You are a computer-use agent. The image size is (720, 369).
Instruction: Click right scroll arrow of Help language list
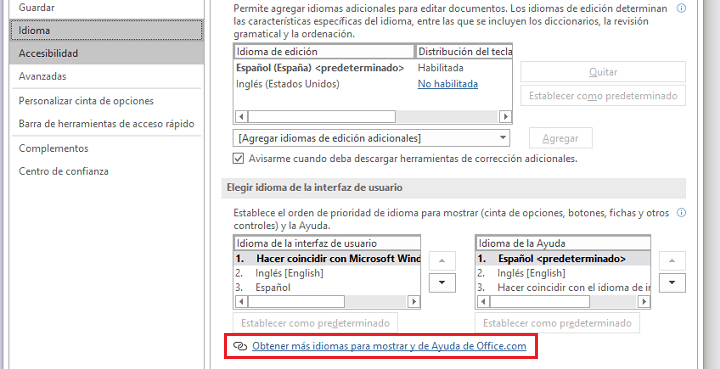pyautogui.click(x=644, y=302)
